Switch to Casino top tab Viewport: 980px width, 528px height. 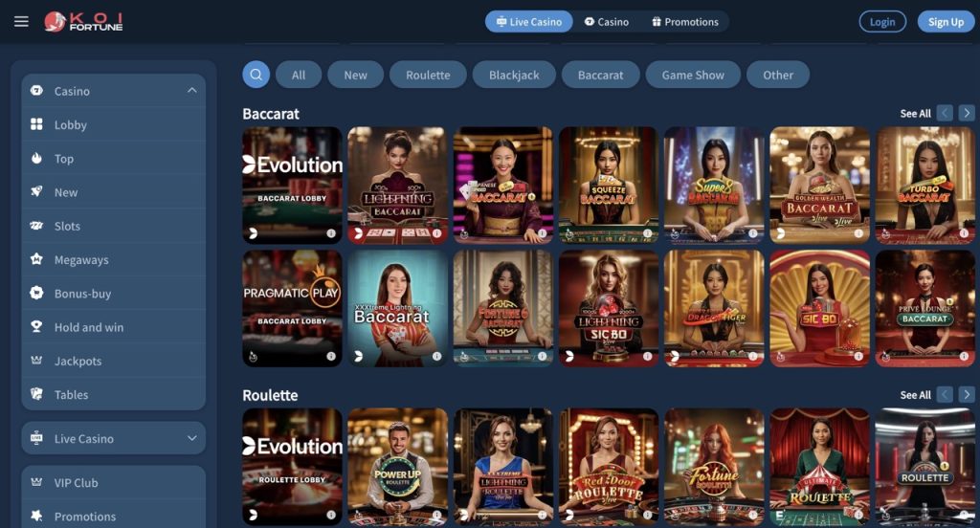click(607, 22)
